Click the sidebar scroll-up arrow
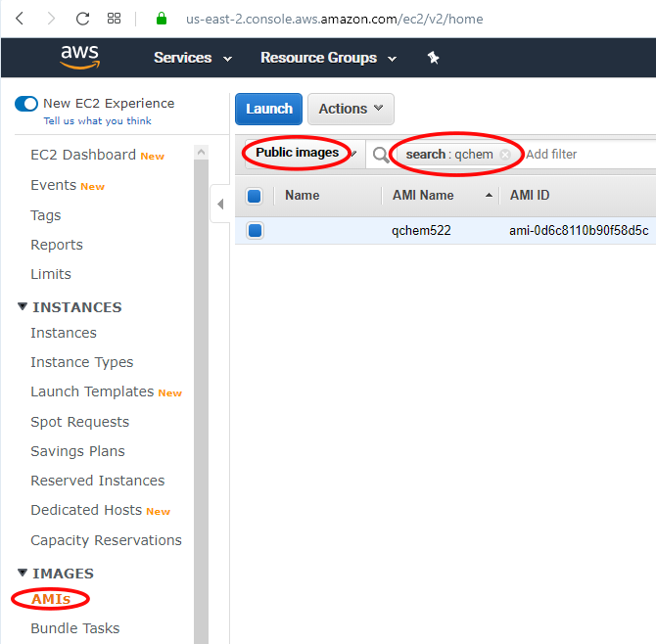Image resolution: width=656 pixels, height=644 pixels. (x=202, y=152)
